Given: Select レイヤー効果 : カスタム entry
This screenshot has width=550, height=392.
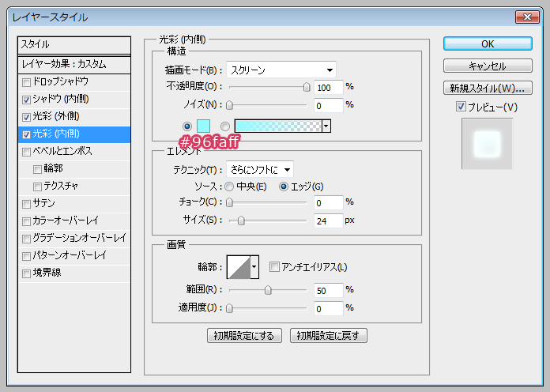Looking at the screenshot, I should point(74,65).
